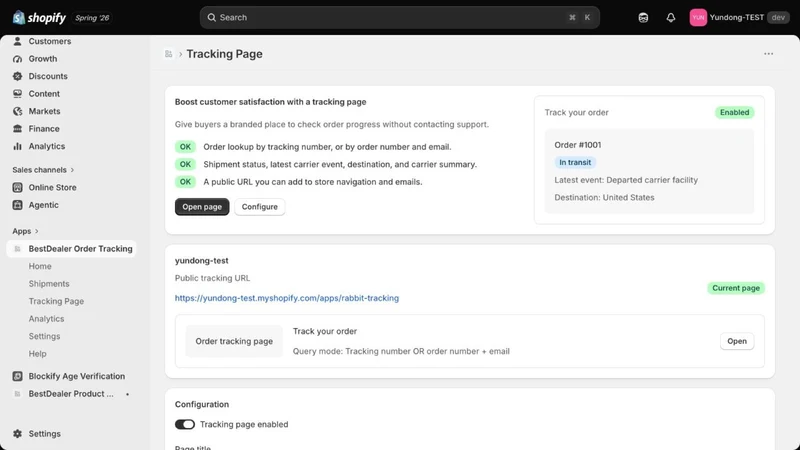This screenshot has height=450, width=800.
Task: Go to the app's Home subpage
Action: coord(40,266)
